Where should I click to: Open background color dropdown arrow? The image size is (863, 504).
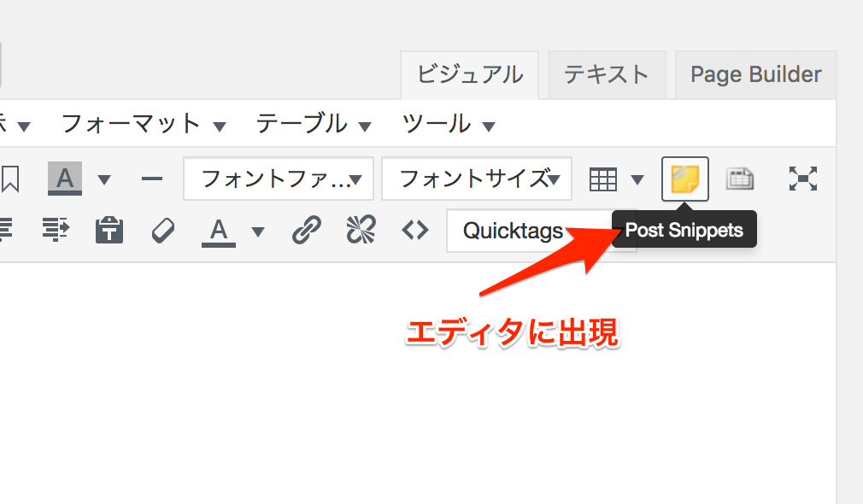tap(104, 179)
